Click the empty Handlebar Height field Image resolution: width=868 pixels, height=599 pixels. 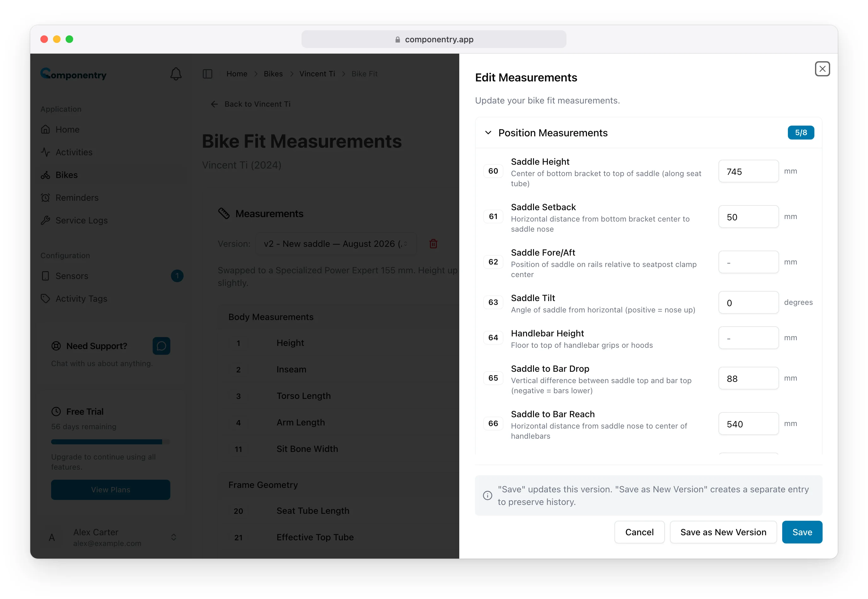(x=748, y=338)
